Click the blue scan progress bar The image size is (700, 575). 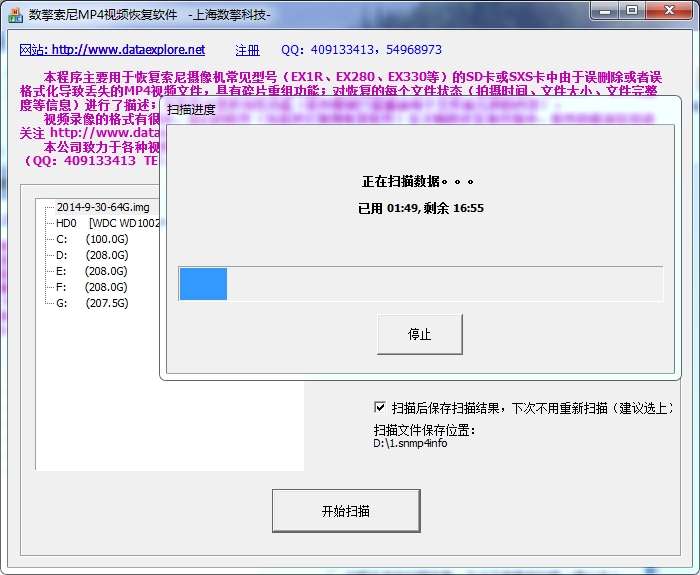tap(421, 284)
